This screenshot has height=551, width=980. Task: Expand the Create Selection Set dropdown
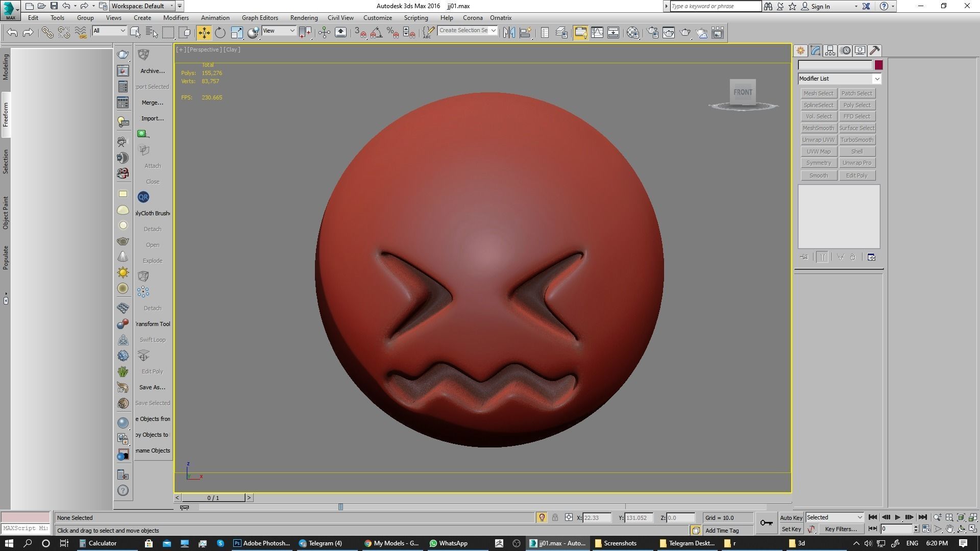tap(493, 31)
